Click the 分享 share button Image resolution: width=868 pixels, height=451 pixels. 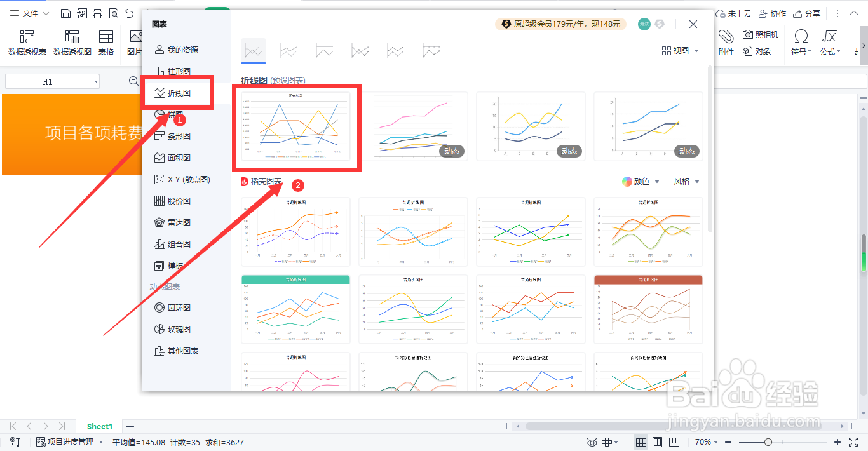point(806,13)
